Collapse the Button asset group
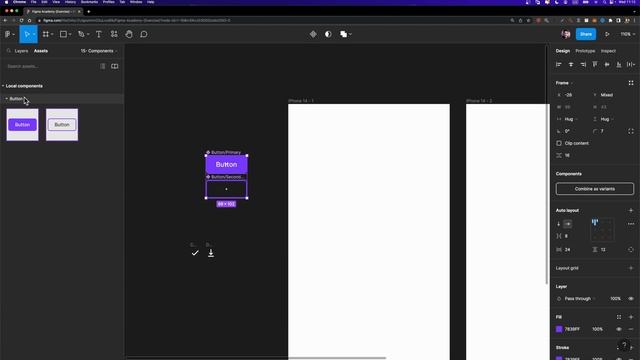Viewport: 640px width, 360px height. click(7, 99)
